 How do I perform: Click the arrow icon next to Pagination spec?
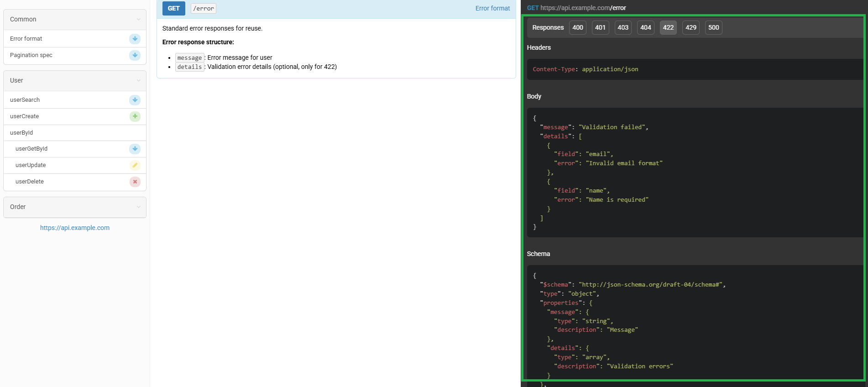coord(135,55)
